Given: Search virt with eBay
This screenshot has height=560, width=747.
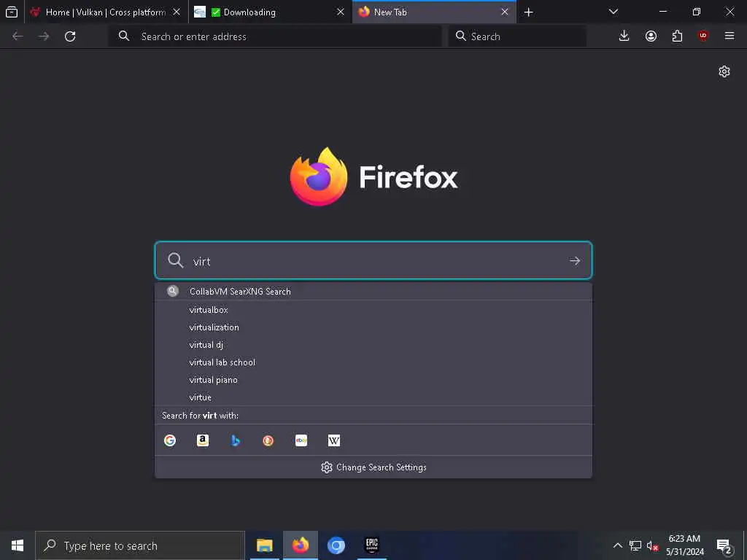Looking at the screenshot, I should (301, 440).
